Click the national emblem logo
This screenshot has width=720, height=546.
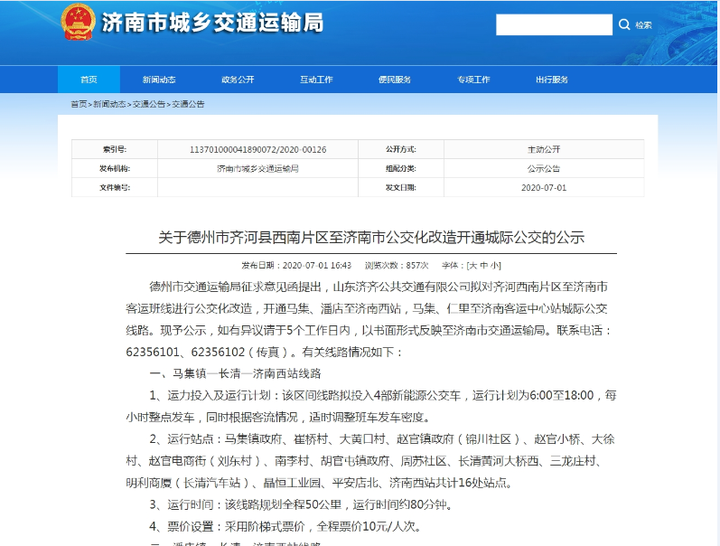78,22
